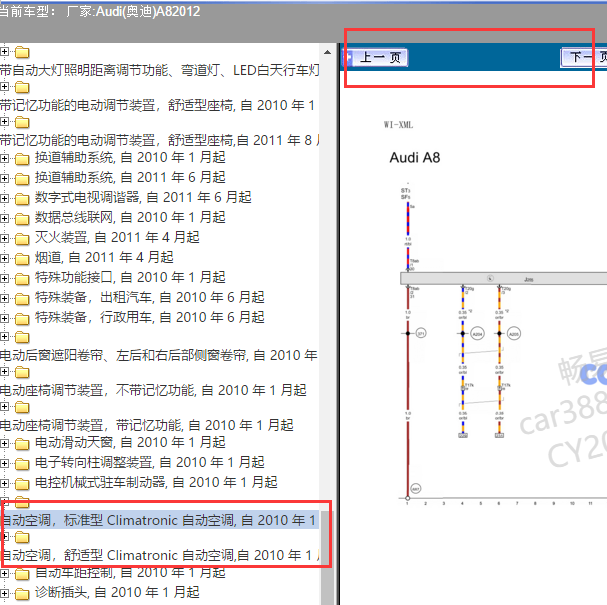The image size is (607, 605).
Task: Select 特殊装备,行政用车, 自 2010 年 6 月起
Action: (x=150, y=318)
